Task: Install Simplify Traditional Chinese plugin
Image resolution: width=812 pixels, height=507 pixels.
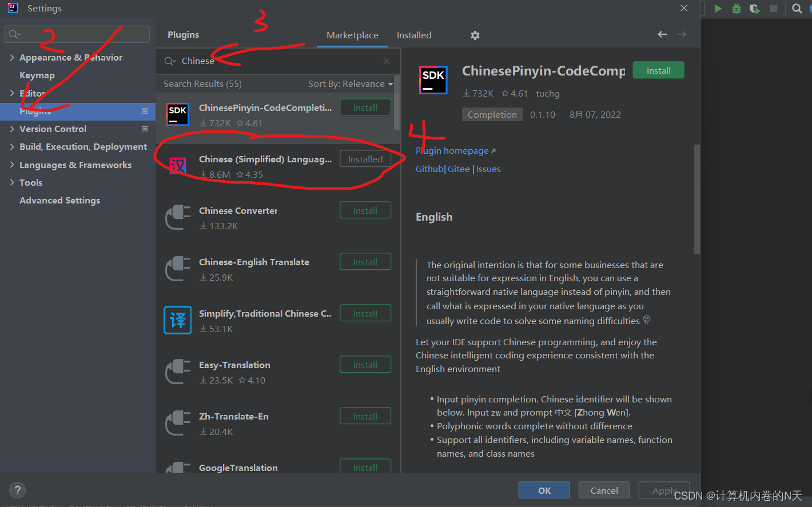Action: pos(365,313)
